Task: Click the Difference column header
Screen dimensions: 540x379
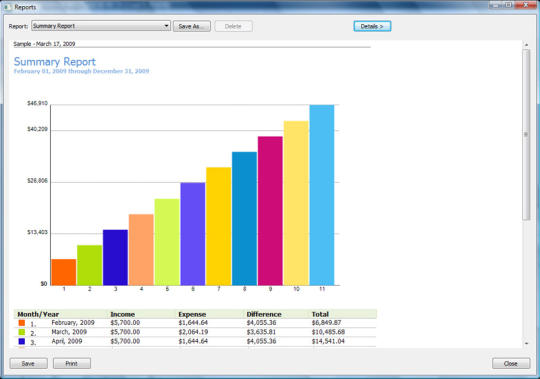Action: pos(264,314)
